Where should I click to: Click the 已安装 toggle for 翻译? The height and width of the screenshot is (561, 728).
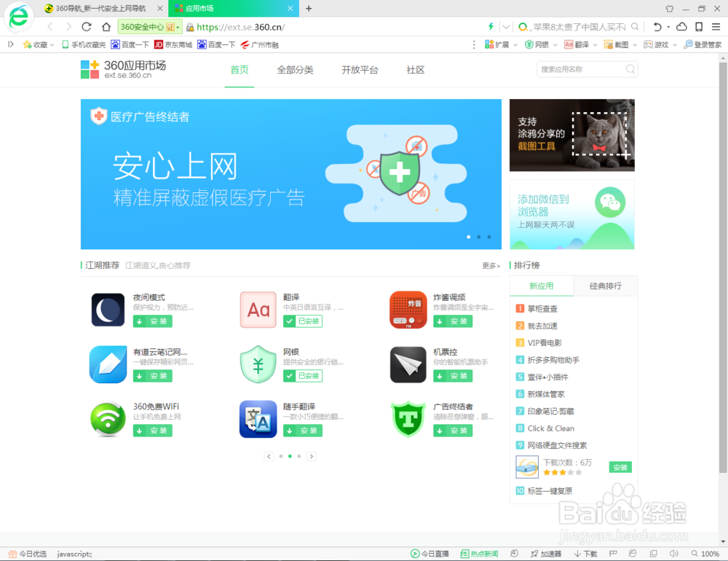coord(303,321)
